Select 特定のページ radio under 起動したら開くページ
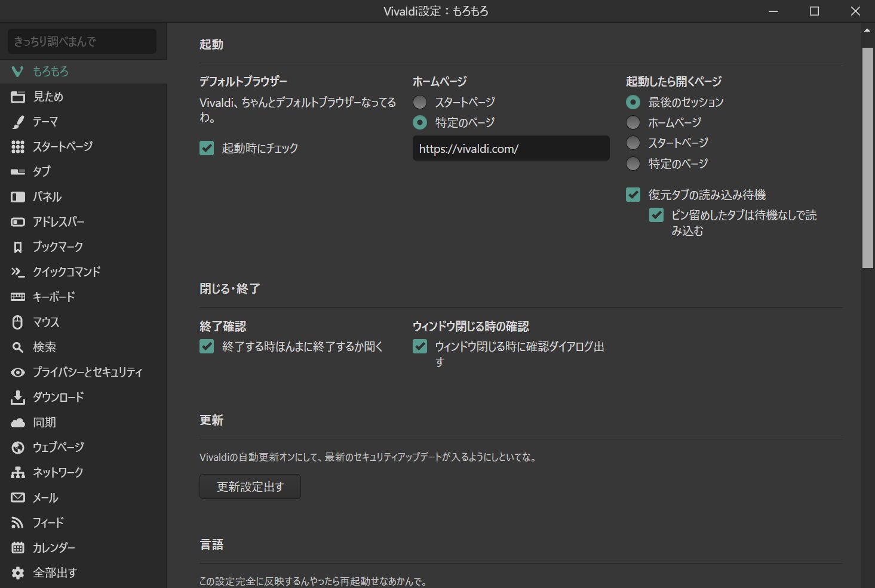This screenshot has height=588, width=875. point(633,164)
